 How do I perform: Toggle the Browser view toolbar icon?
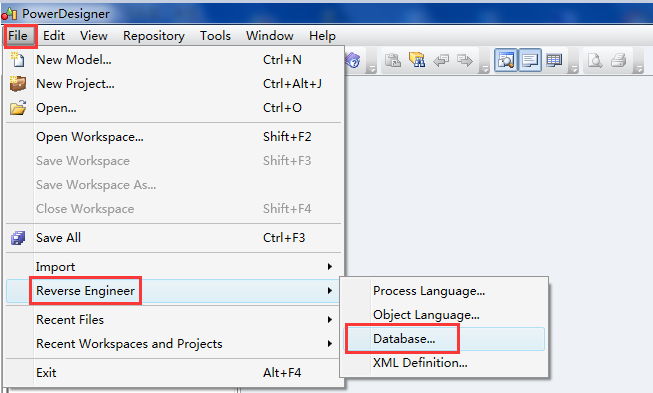506,61
